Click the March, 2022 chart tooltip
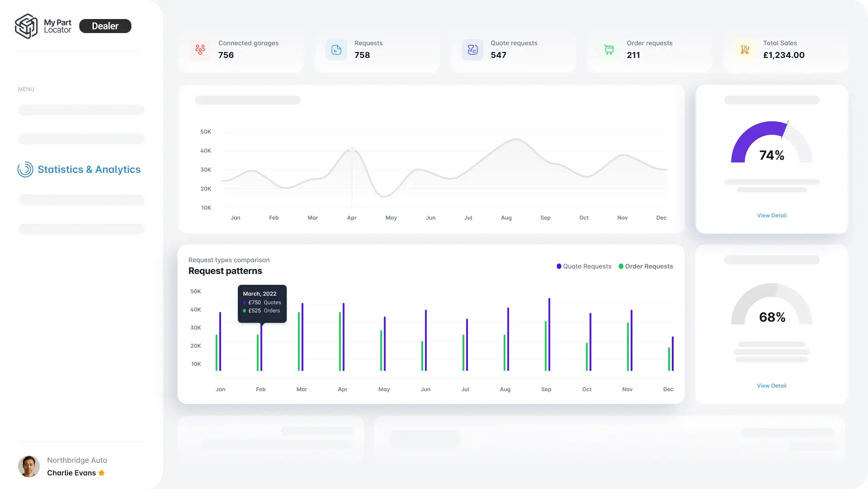Screen dimensions: 868x489 point(262,302)
